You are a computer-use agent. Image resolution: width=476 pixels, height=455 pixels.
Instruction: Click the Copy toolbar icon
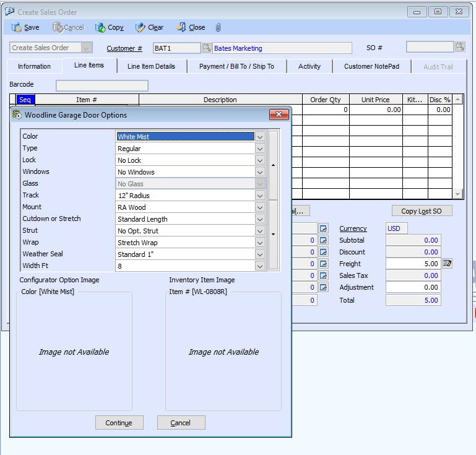[100, 27]
